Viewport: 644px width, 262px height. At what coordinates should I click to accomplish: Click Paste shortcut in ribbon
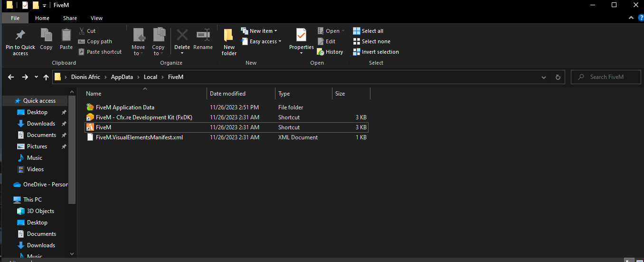coord(100,52)
